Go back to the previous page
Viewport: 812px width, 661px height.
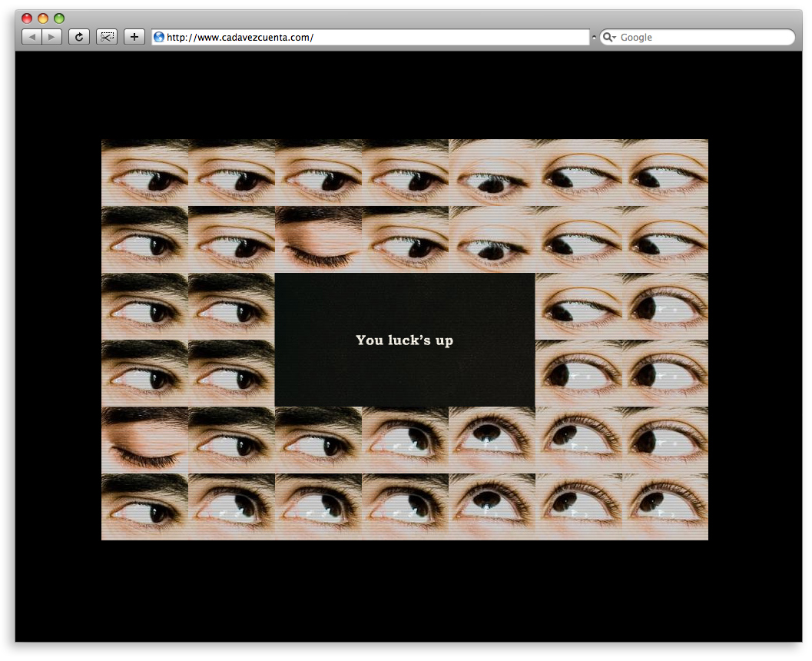pos(32,37)
